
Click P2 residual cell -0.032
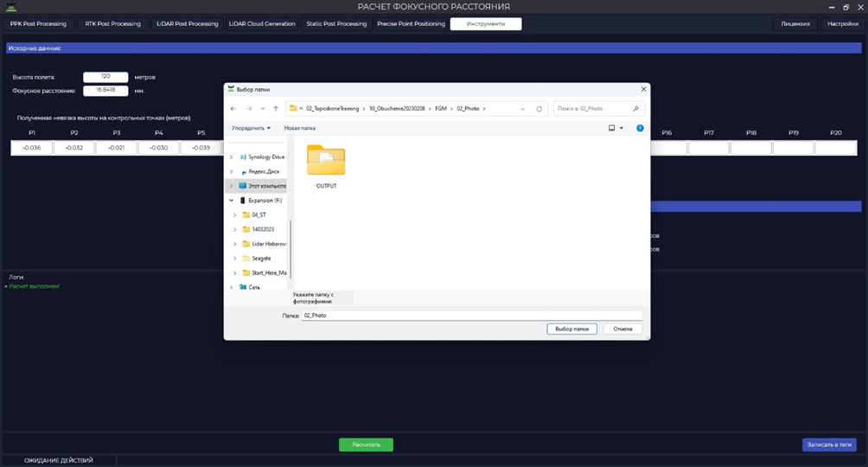[x=74, y=148]
